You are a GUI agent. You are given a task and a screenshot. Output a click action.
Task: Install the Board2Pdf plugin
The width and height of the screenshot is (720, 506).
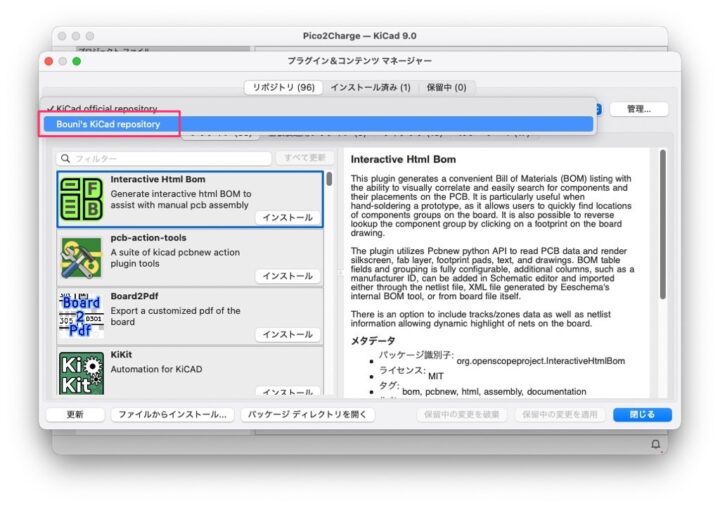click(x=287, y=334)
